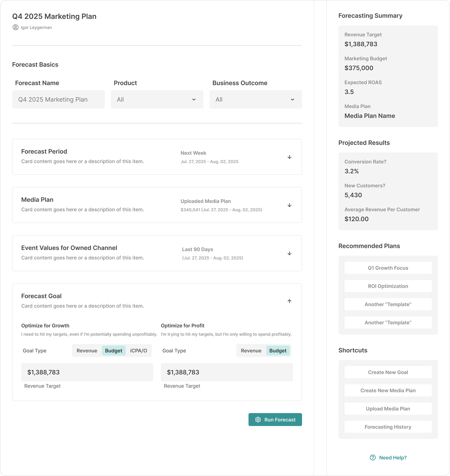Open the Product dropdown
450x476 pixels.
point(157,99)
